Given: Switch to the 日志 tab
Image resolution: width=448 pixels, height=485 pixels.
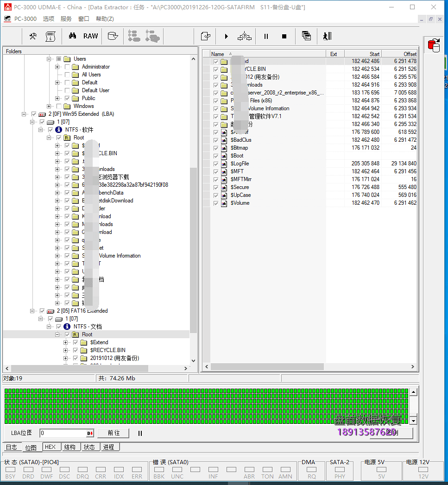Looking at the screenshot, I should (12, 447).
